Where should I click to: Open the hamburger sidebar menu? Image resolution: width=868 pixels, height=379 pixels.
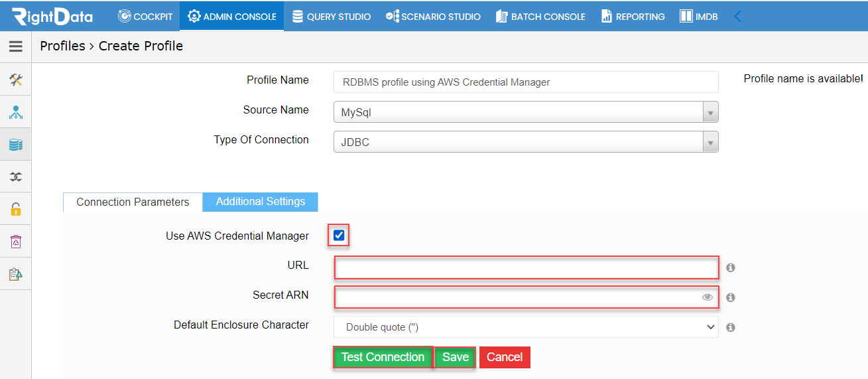coord(15,46)
